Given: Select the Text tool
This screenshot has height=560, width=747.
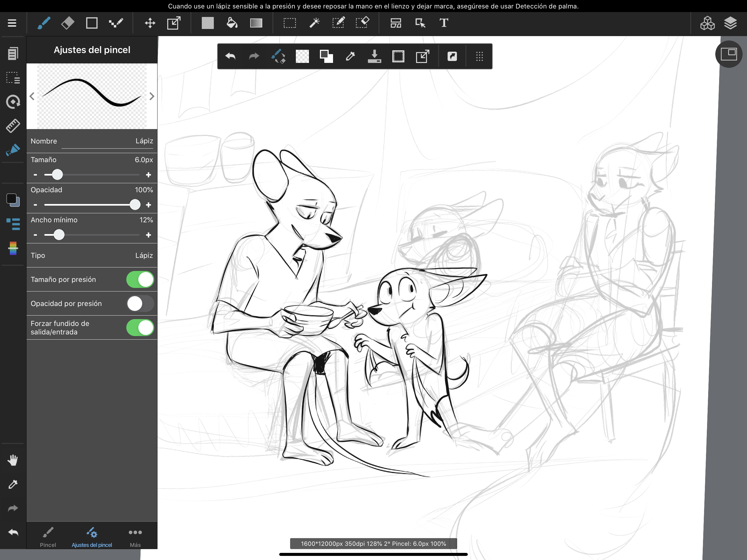Looking at the screenshot, I should (444, 23).
